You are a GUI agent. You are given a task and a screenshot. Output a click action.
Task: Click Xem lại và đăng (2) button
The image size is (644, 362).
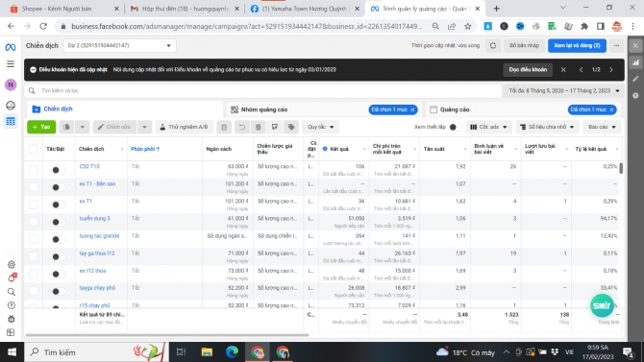(577, 45)
